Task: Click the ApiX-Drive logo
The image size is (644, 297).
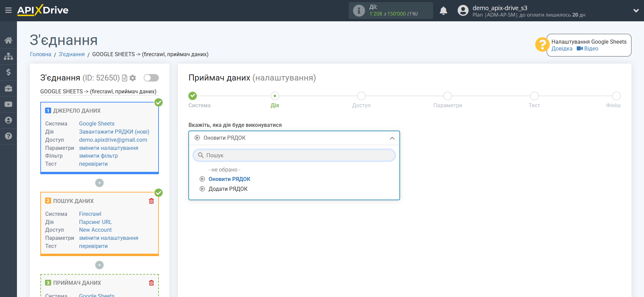Action: pos(43,10)
